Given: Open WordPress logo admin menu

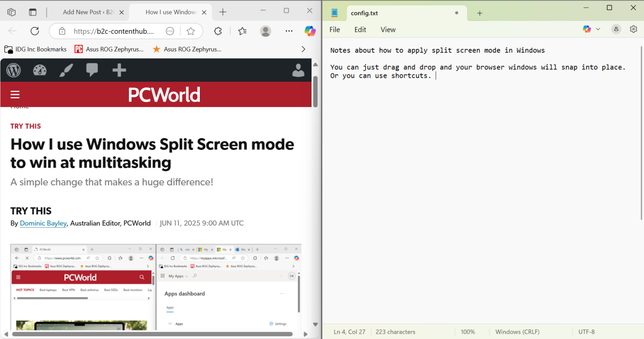Looking at the screenshot, I should 13,70.
